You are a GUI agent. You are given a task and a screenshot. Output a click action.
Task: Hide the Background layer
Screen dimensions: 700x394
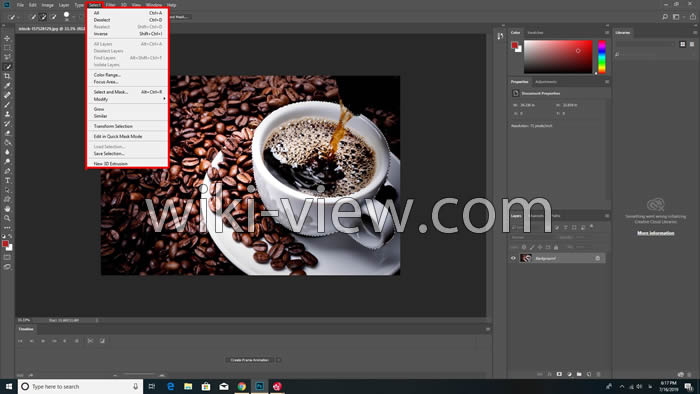point(513,258)
